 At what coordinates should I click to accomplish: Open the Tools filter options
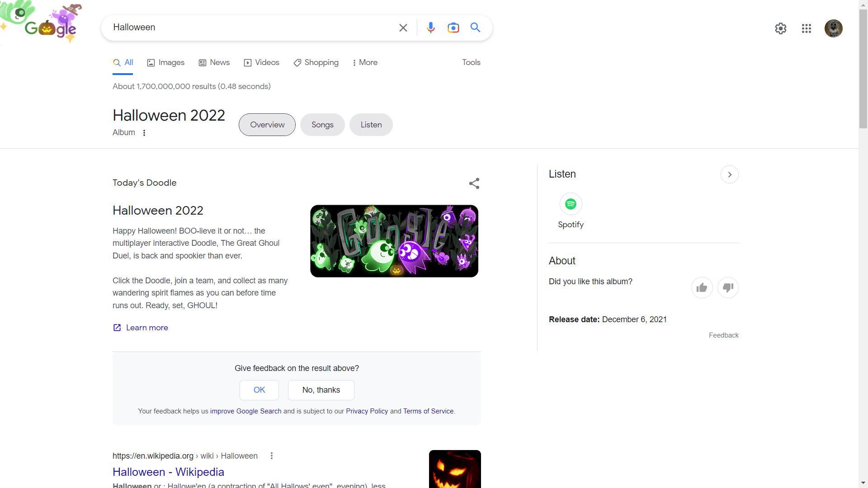tap(471, 62)
